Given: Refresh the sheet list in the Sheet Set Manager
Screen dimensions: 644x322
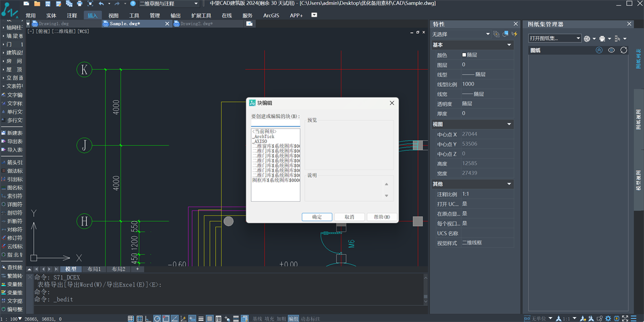Looking at the screenshot, I should pyautogui.click(x=624, y=50).
